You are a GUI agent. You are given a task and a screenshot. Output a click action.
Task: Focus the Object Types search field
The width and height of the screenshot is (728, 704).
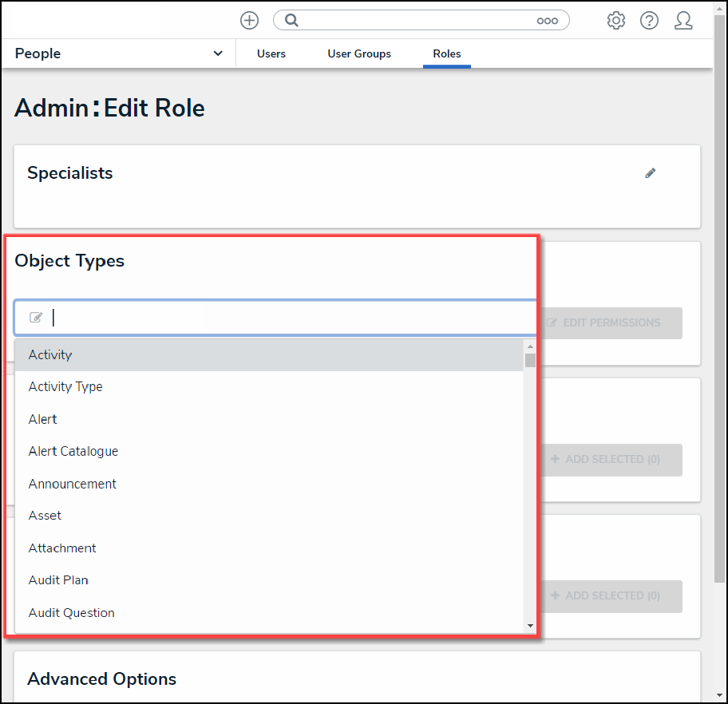pyautogui.click(x=287, y=318)
